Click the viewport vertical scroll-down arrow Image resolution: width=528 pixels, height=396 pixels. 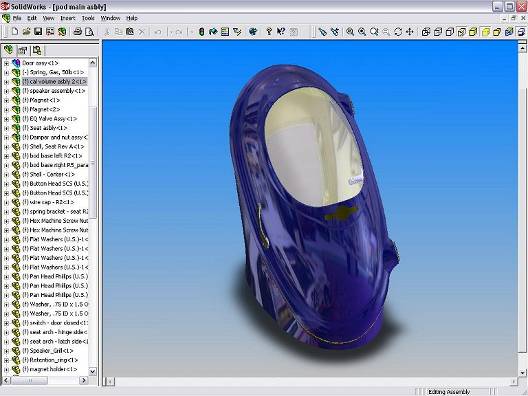[522, 372]
